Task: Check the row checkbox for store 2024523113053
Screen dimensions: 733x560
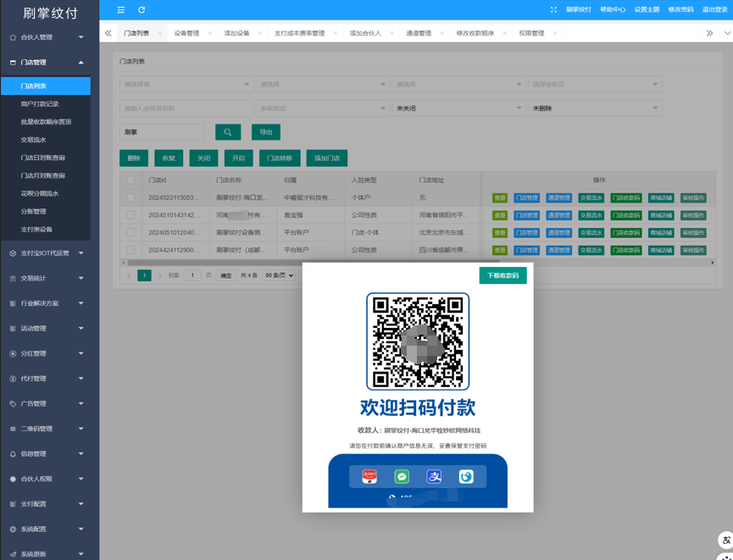Action: (130, 197)
